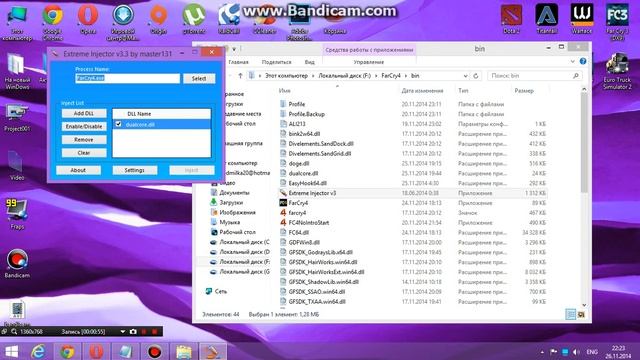Open Google Chrome desktop icon
This screenshot has height=360, width=640.
(53, 21)
